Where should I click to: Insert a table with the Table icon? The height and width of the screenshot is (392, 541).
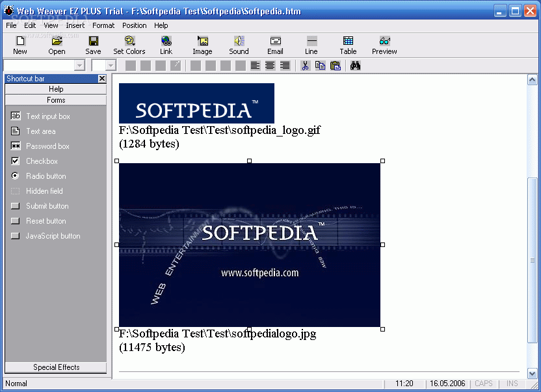pos(348,46)
